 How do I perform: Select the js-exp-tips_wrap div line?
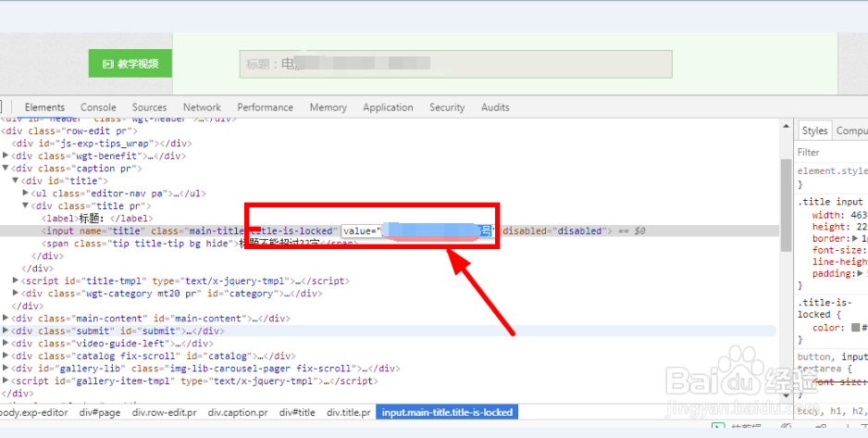(102, 144)
